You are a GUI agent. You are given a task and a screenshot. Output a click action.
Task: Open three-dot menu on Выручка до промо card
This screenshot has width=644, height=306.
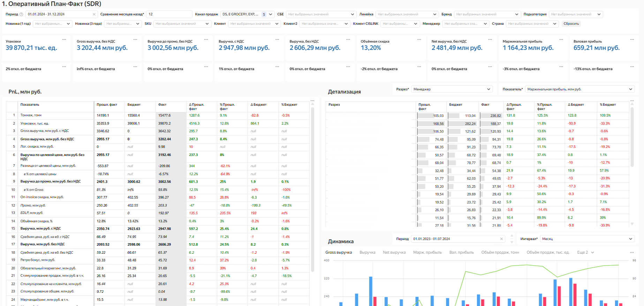[206, 39]
